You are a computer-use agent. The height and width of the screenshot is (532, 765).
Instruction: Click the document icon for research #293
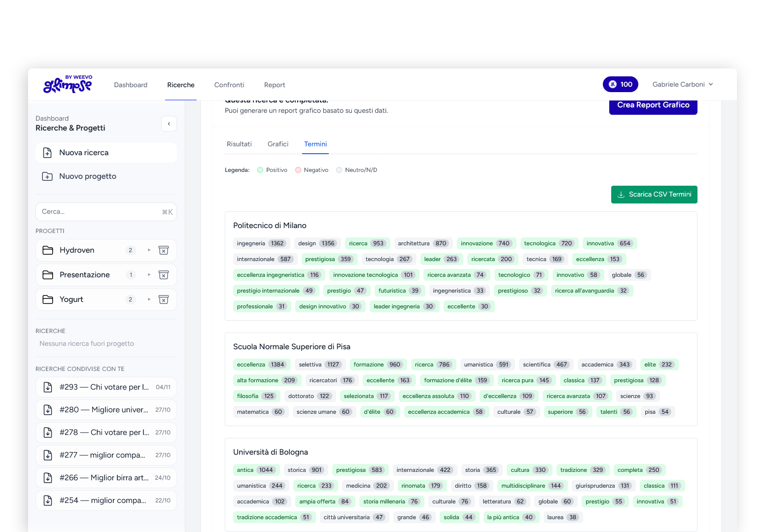click(48, 387)
